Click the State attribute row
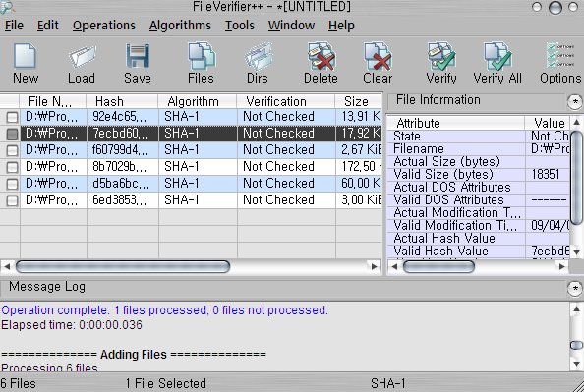This screenshot has height=392, width=584. pyautogui.click(x=479, y=136)
